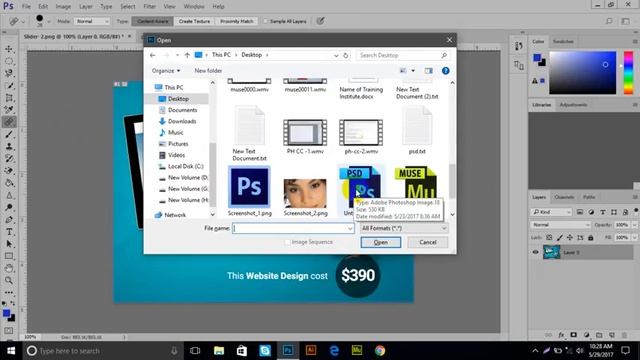Enable the Proximity Match type option
The image size is (640, 360).
point(236,21)
